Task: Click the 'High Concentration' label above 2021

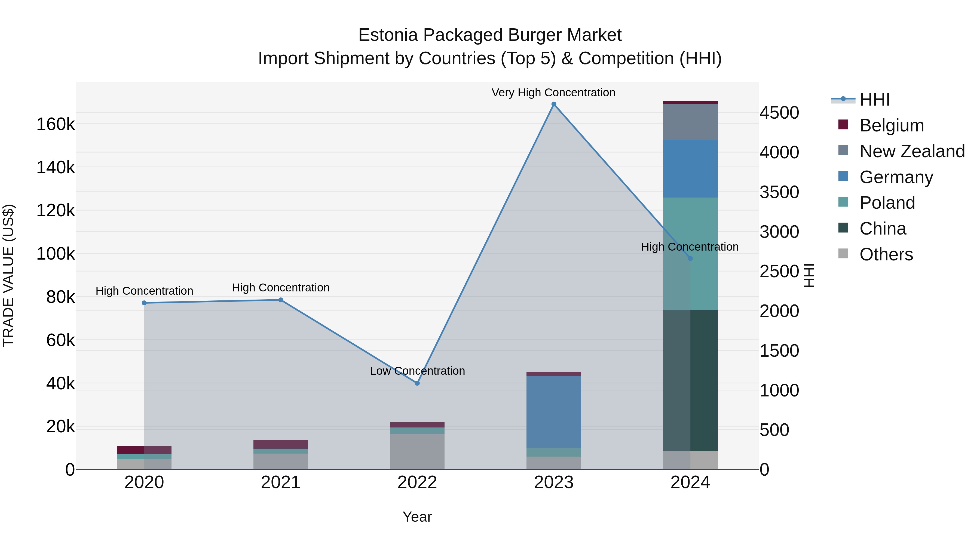Action: (x=281, y=288)
